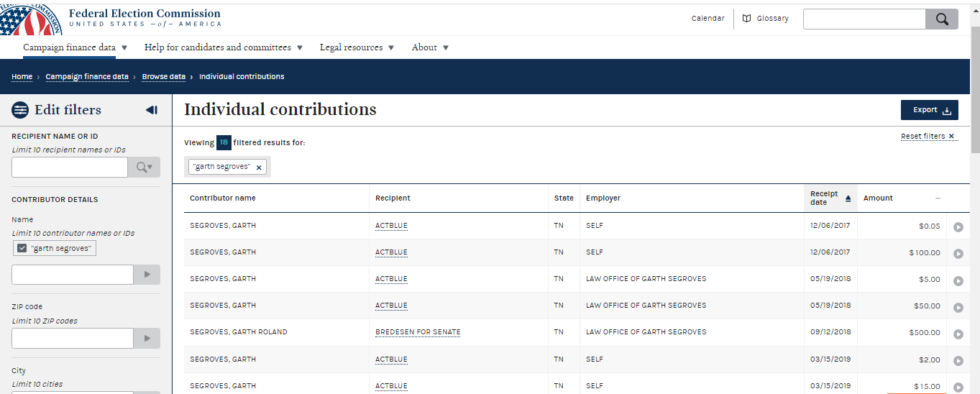Screen dimensions: 980x394
Task: Click the Edit filters sliders icon
Action: (x=20, y=110)
